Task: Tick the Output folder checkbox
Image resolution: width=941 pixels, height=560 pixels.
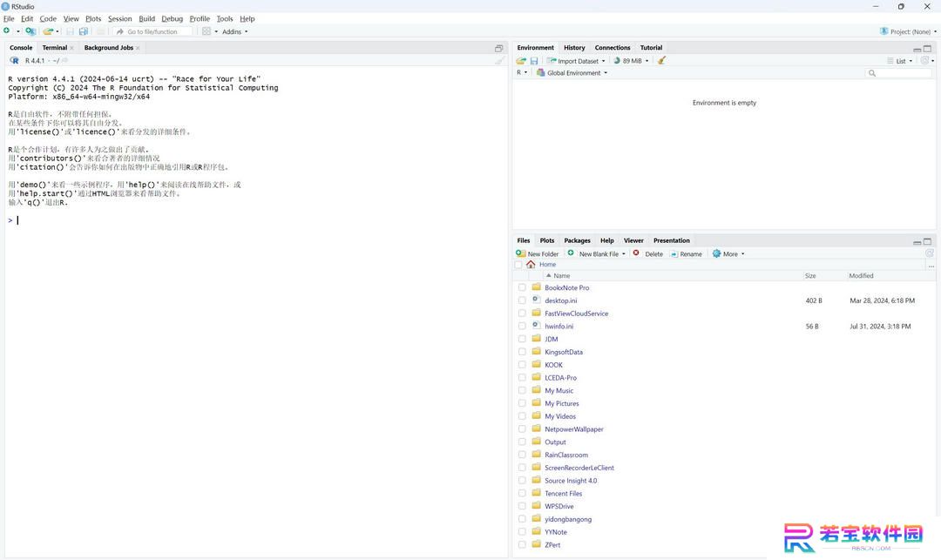Action: point(522,442)
